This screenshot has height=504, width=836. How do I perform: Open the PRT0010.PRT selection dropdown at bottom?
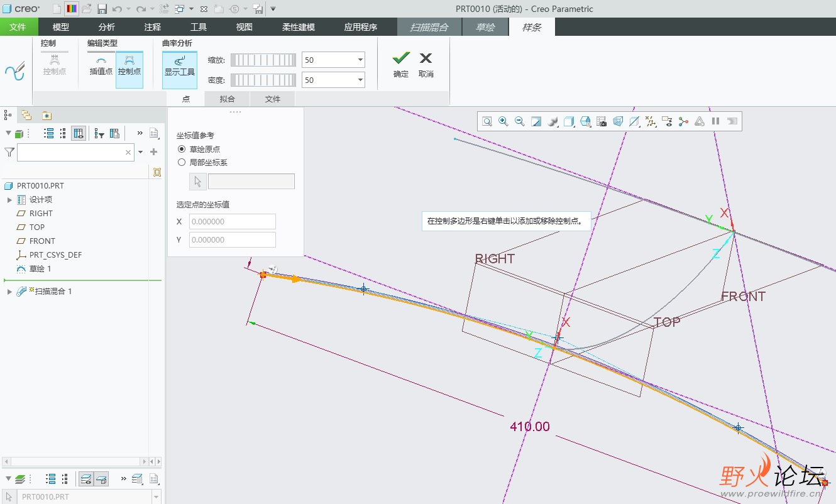tap(157, 496)
